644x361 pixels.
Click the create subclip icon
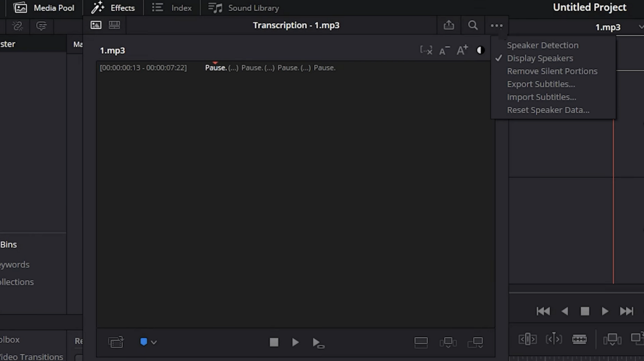click(x=116, y=342)
